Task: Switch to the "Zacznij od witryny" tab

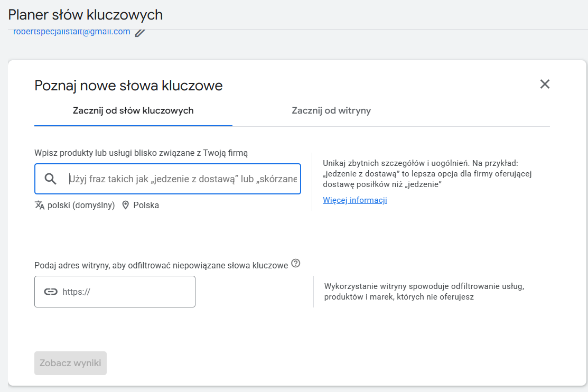Action: click(331, 111)
